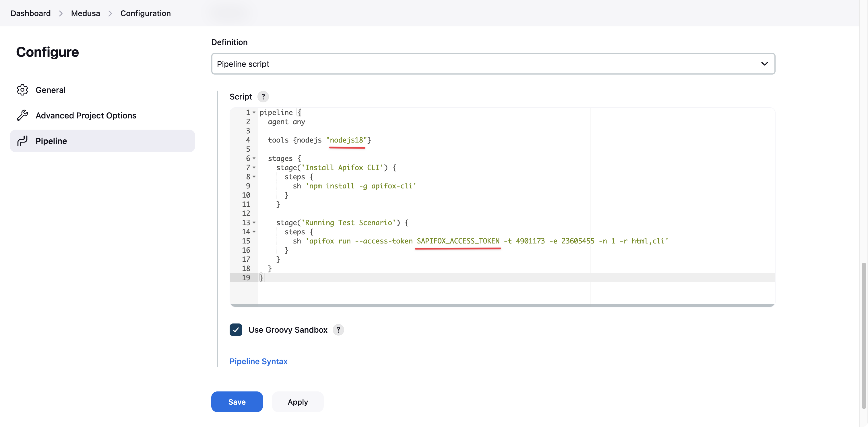
Task: Select Advanced Project Options in sidebar
Action: pos(86,115)
